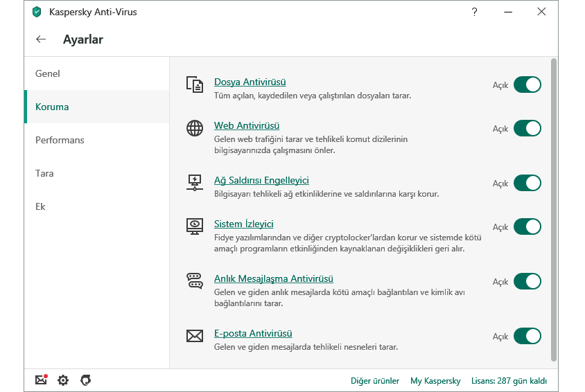Click the My Kaspersky link
This screenshot has width=585, height=392.
[435, 381]
